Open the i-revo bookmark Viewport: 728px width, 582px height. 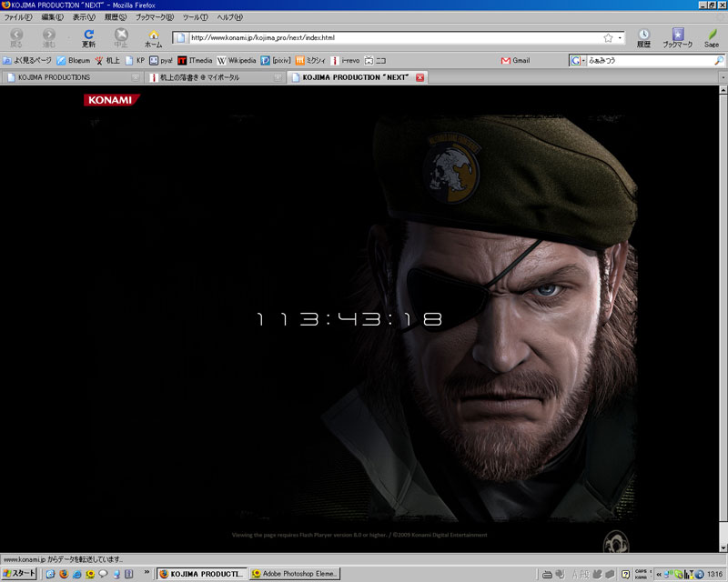(345, 60)
